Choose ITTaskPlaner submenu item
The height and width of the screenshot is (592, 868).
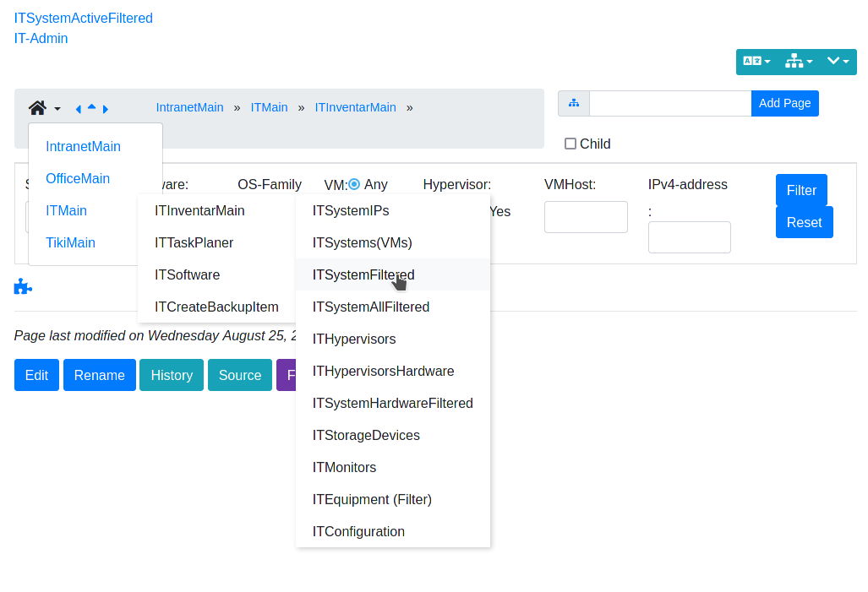pyautogui.click(x=217, y=243)
